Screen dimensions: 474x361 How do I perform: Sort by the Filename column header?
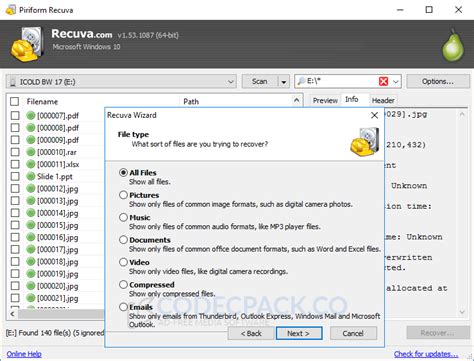42,102
